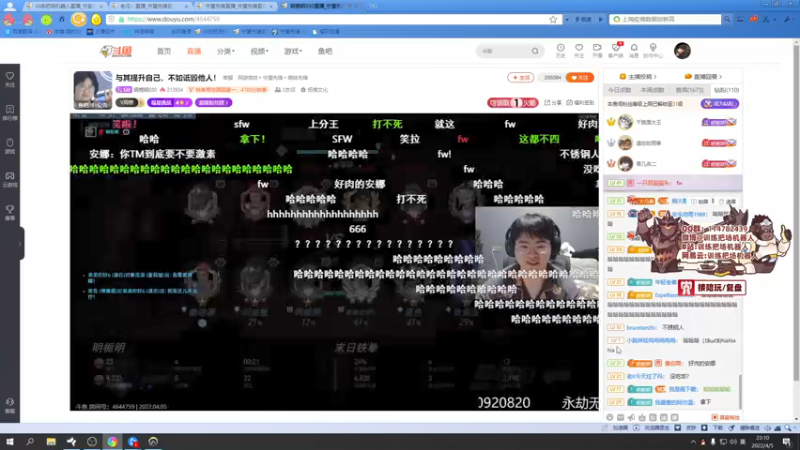Click the browser search magnifier button

coord(727,19)
